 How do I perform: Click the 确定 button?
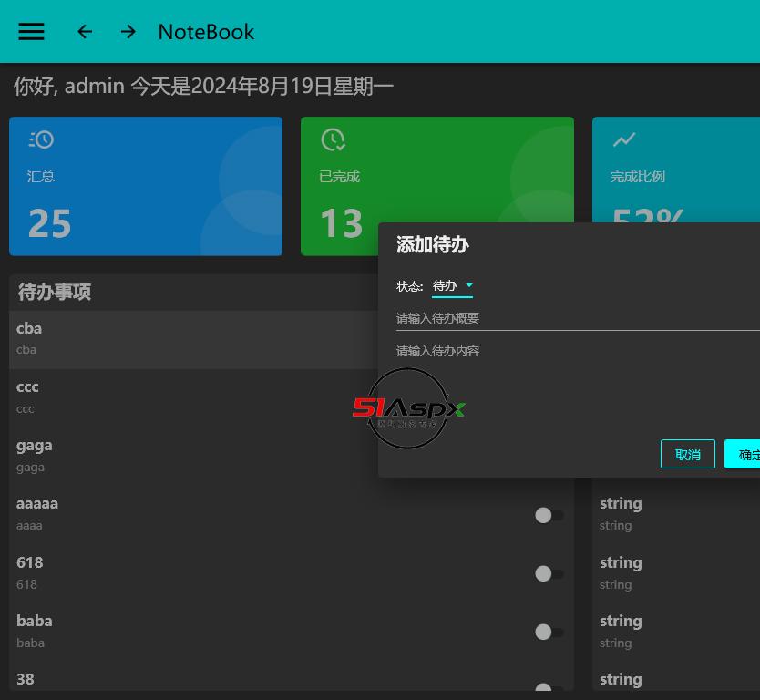click(744, 454)
